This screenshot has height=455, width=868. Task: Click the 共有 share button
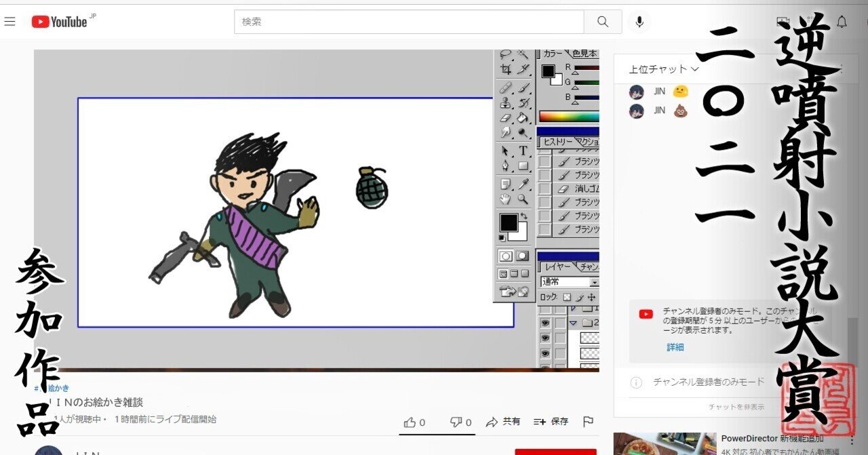pos(503,422)
